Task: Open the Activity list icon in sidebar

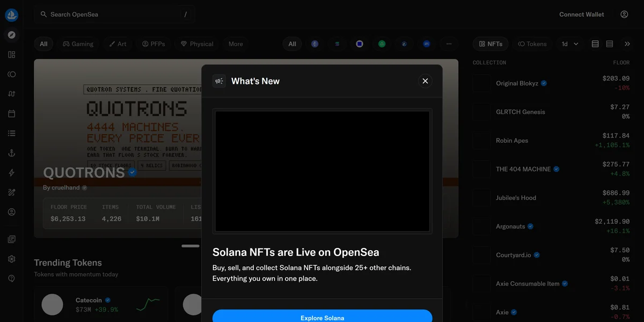Action: click(x=12, y=133)
